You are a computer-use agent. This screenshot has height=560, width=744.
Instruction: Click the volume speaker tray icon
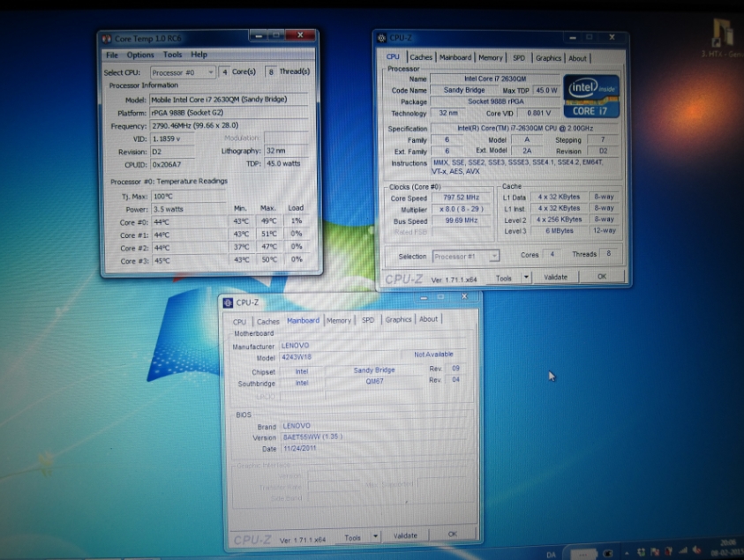[697, 550]
